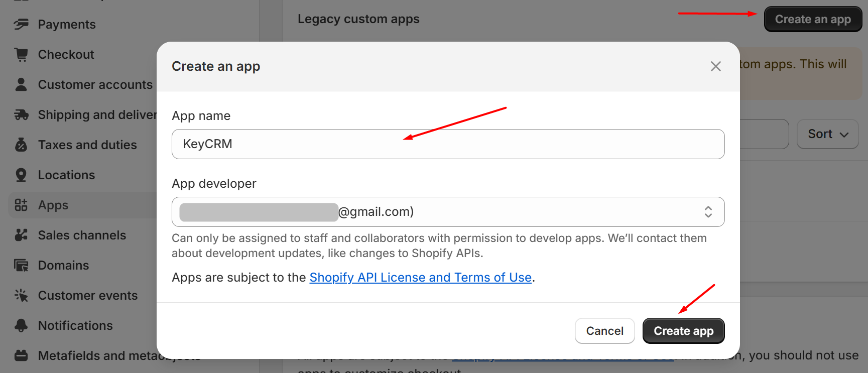Click the Apps grid icon
The image size is (868, 373).
coord(21,205)
